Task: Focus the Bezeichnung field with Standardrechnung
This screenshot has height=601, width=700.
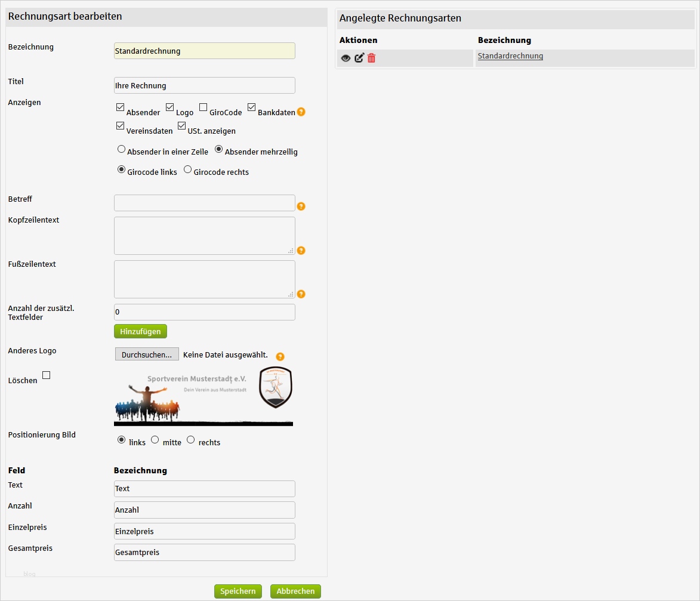Action: pos(205,51)
